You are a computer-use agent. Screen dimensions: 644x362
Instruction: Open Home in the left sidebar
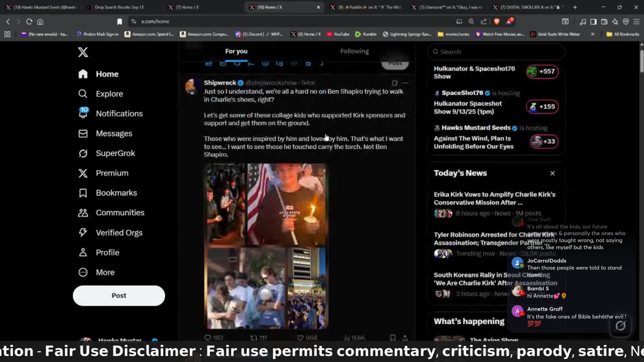(99, 74)
